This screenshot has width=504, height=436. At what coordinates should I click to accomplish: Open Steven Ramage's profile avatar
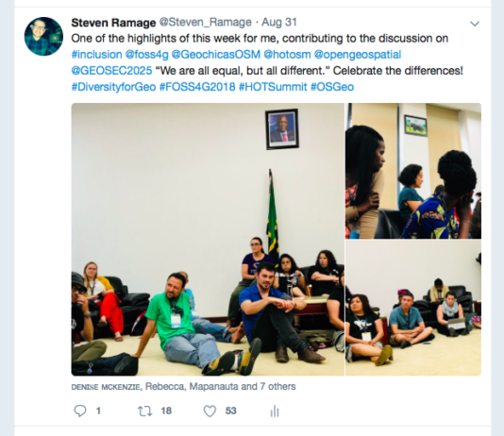click(x=43, y=36)
